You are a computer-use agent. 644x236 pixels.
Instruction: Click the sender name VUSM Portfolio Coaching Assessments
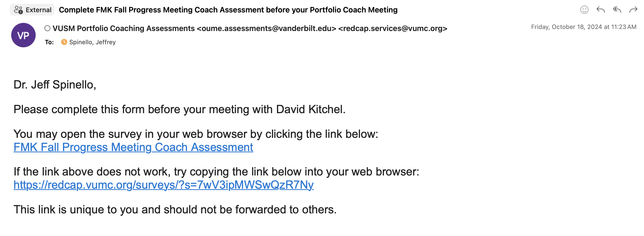pyautogui.click(x=124, y=28)
